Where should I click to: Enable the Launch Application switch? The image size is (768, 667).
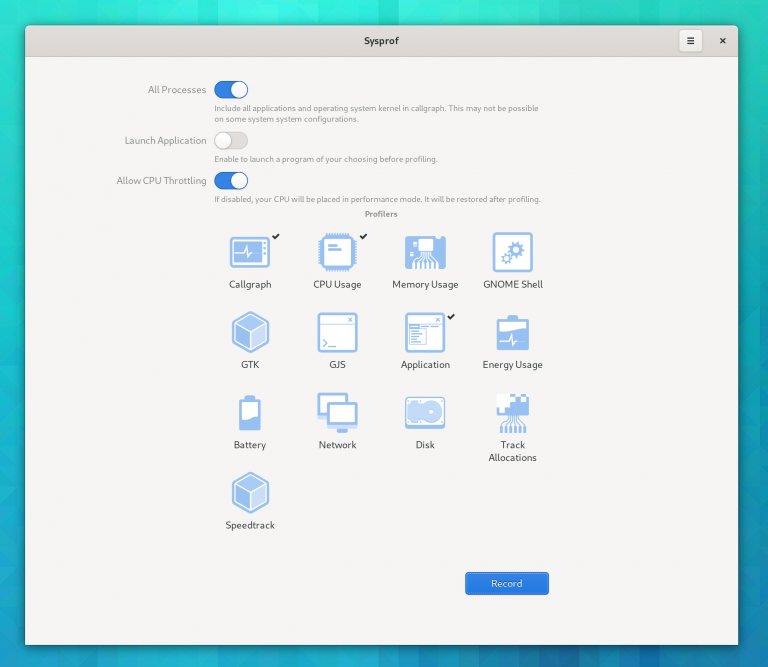[231, 141]
